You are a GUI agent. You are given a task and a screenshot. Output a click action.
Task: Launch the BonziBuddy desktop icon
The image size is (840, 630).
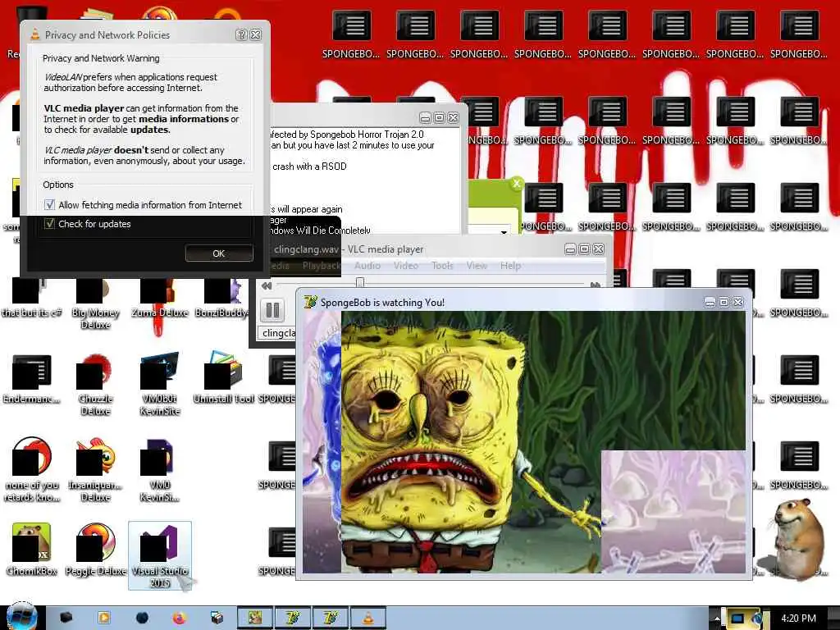221,298
